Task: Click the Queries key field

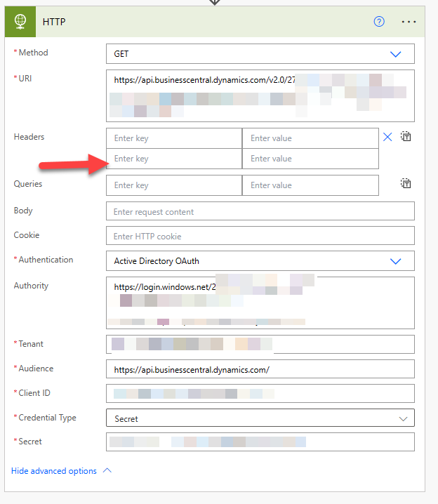Action: tap(174, 185)
